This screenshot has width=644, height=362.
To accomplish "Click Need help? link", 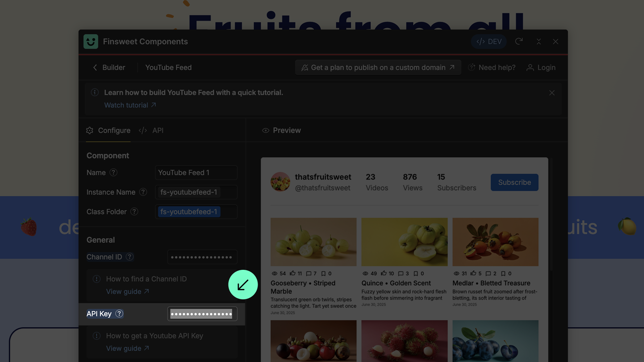I will 492,67.
